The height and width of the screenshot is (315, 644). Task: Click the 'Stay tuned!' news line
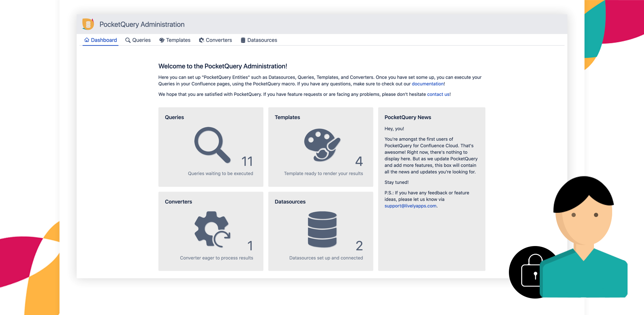(397, 182)
